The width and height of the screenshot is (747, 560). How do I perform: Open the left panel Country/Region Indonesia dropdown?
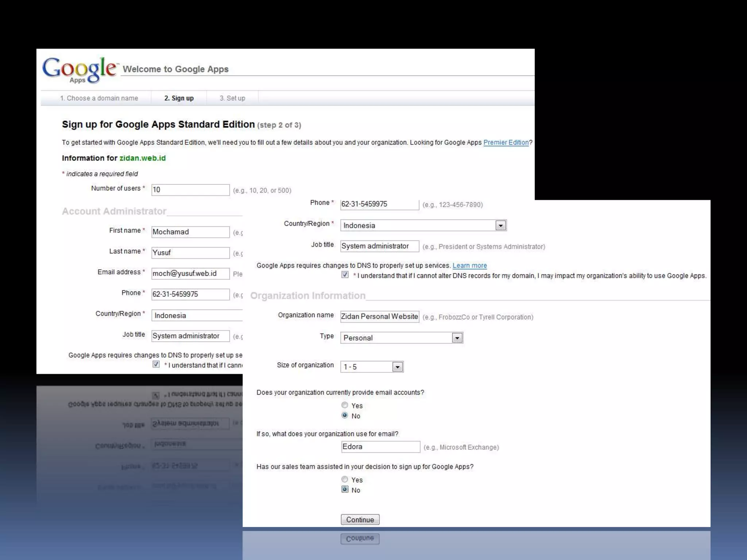click(197, 315)
